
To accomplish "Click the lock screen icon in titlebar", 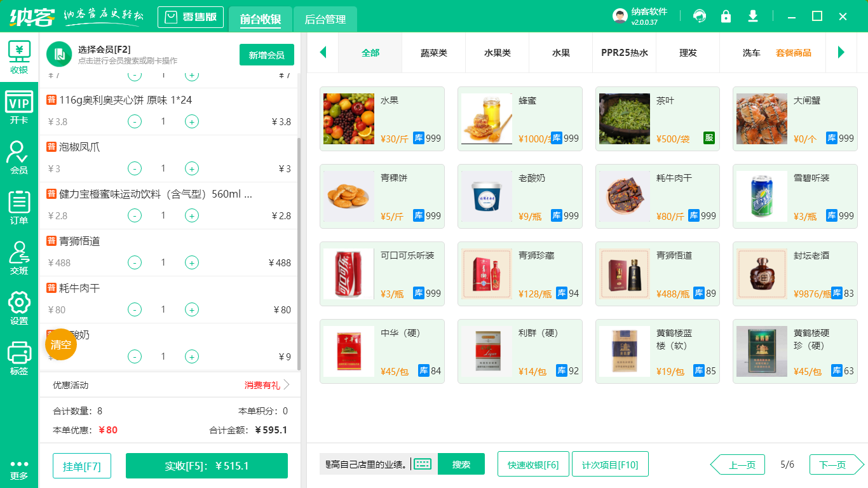I will 726,16.
